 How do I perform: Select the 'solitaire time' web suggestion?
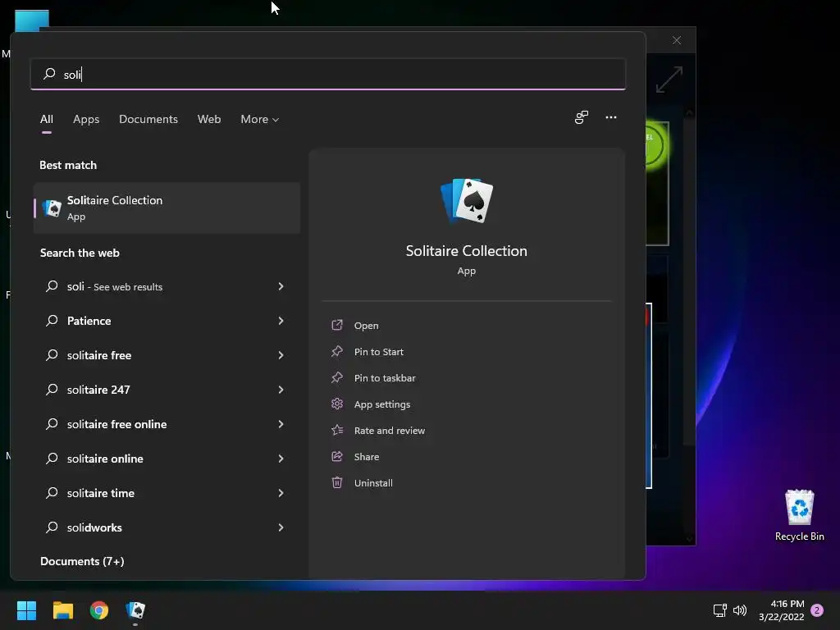167,493
